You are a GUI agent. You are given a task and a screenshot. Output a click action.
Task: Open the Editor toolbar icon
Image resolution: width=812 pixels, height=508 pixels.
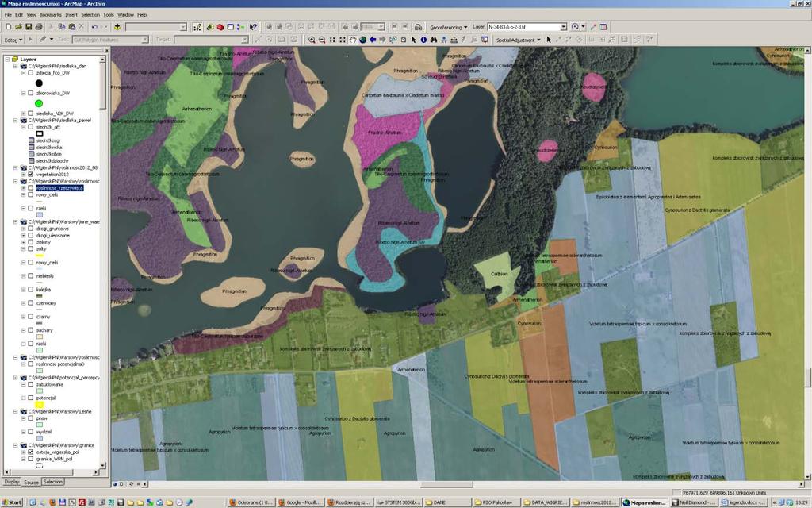coord(197,27)
